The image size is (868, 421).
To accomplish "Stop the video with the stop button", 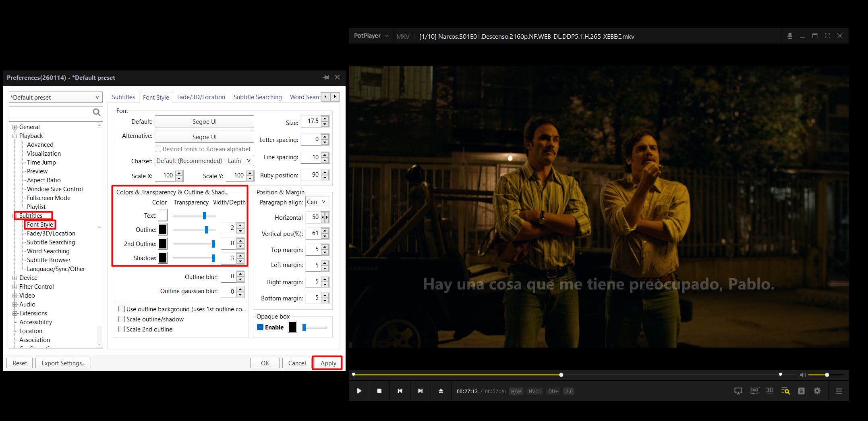I will pyautogui.click(x=379, y=391).
